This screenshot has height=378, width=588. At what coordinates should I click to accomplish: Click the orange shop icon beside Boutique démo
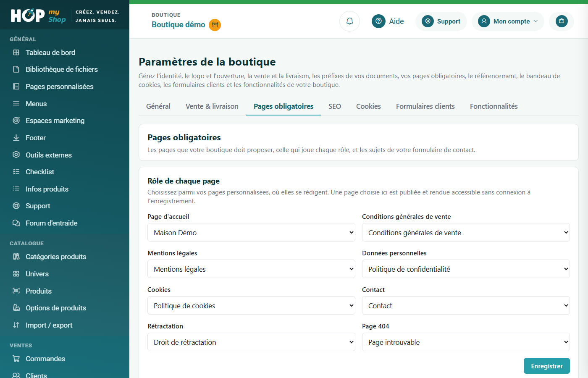tap(215, 25)
